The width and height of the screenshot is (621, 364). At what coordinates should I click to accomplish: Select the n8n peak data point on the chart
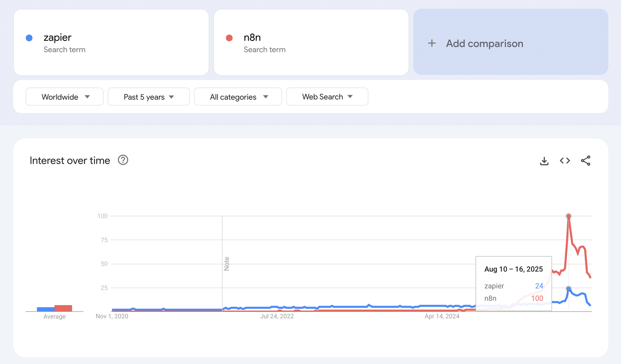pyautogui.click(x=569, y=216)
